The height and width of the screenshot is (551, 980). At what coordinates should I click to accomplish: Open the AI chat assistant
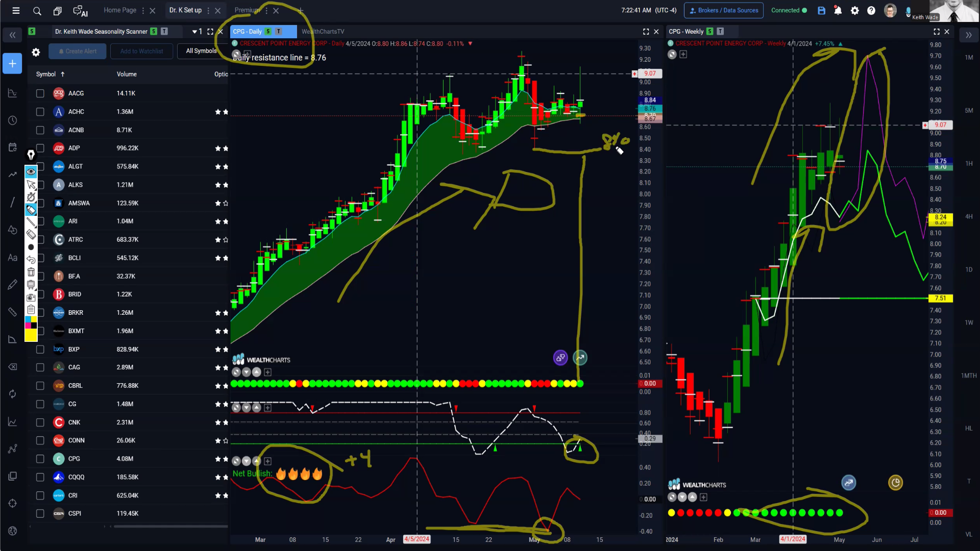pos(80,11)
